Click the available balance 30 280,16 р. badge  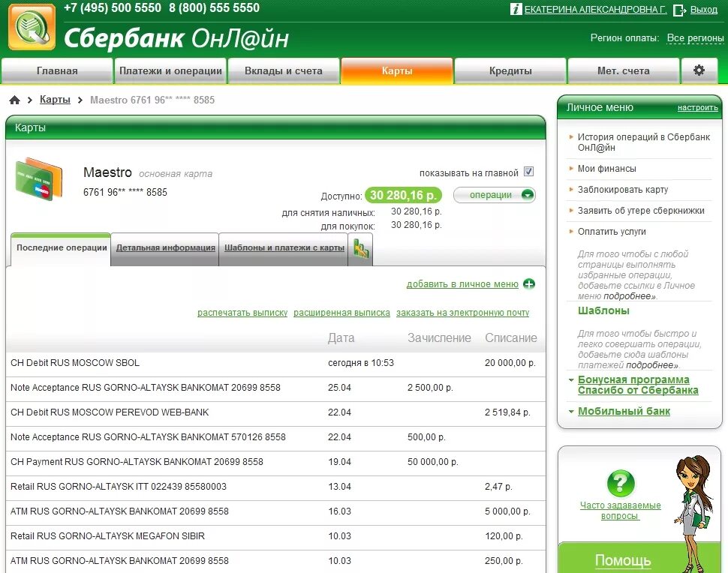tap(403, 195)
